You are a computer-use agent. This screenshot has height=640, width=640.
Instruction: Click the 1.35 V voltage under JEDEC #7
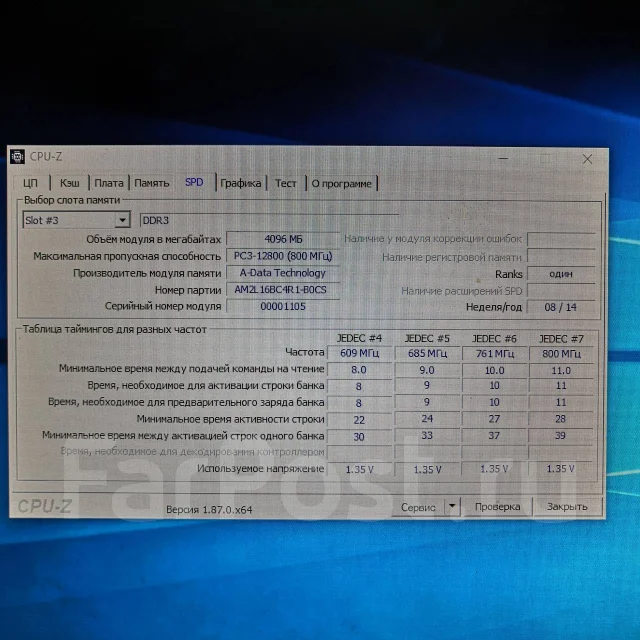pyautogui.click(x=560, y=469)
